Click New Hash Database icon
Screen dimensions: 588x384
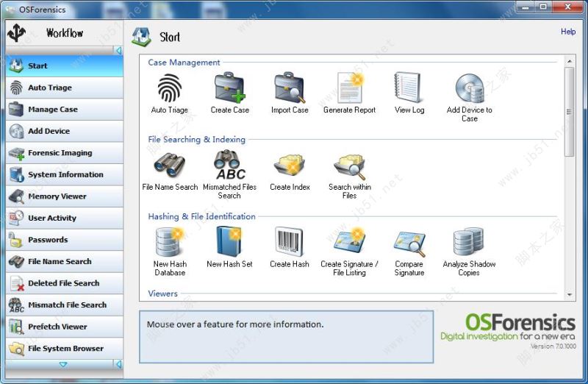[170, 242]
